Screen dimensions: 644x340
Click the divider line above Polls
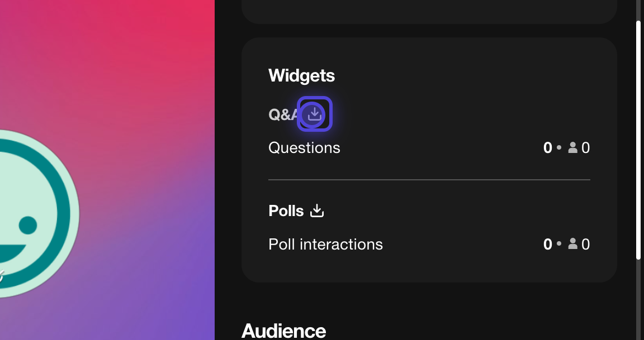click(x=429, y=180)
